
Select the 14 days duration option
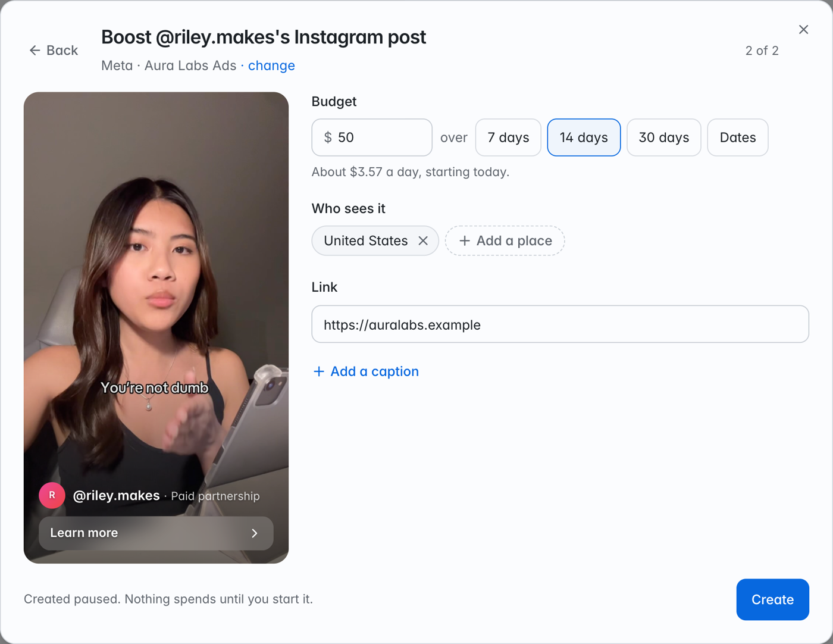(584, 137)
